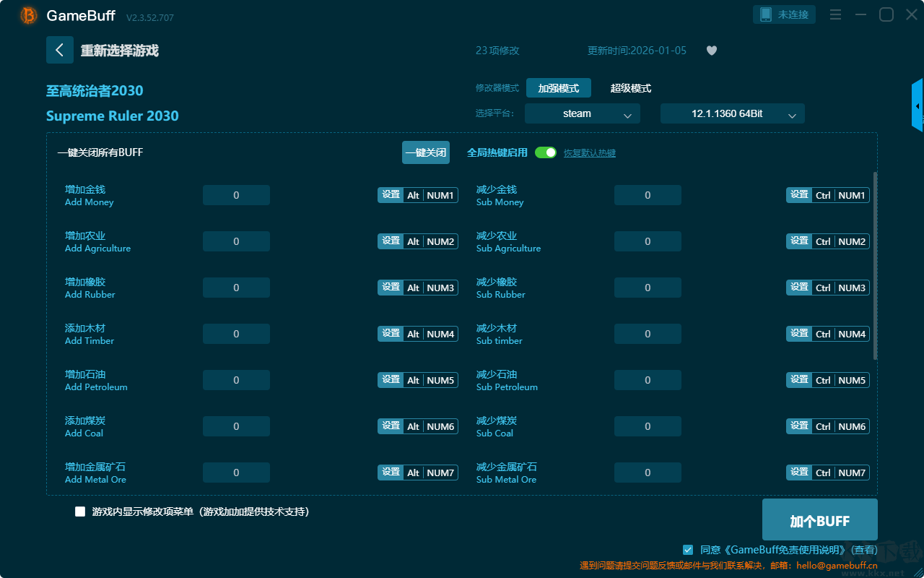The image size is (924, 578).
Task: Open the hamburger menu icon
Action: pos(835,14)
